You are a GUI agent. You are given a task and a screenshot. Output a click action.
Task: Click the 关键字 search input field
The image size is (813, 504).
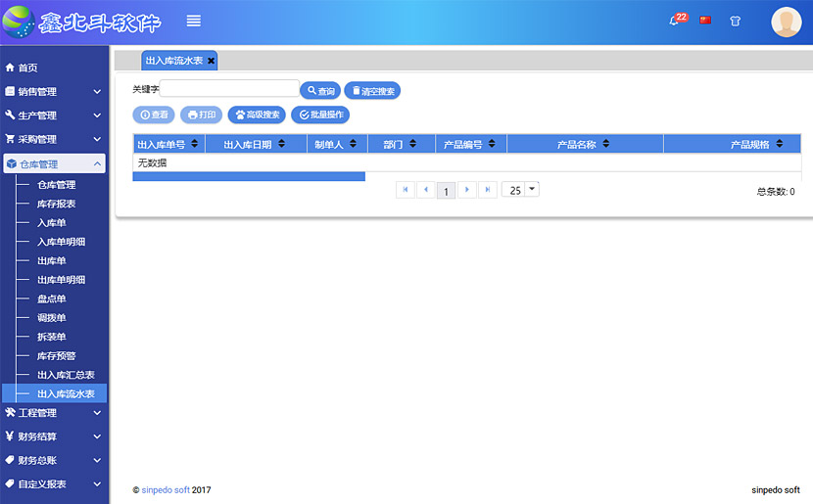tap(229, 89)
